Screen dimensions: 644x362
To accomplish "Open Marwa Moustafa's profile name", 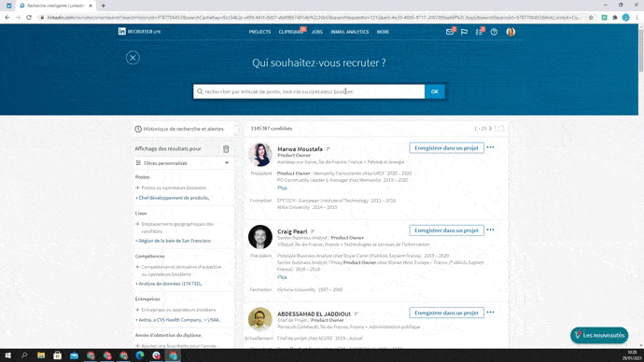I will [300, 149].
